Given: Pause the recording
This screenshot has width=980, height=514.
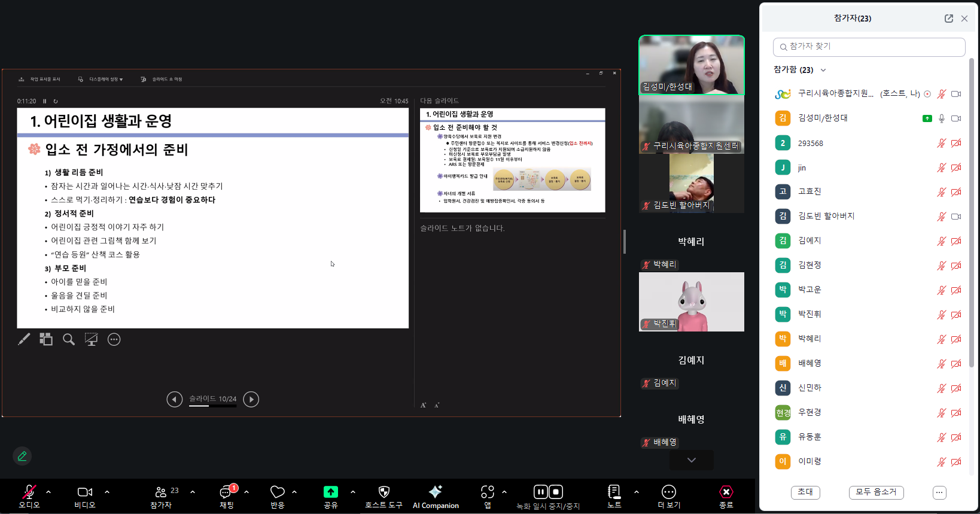Looking at the screenshot, I should [540, 492].
